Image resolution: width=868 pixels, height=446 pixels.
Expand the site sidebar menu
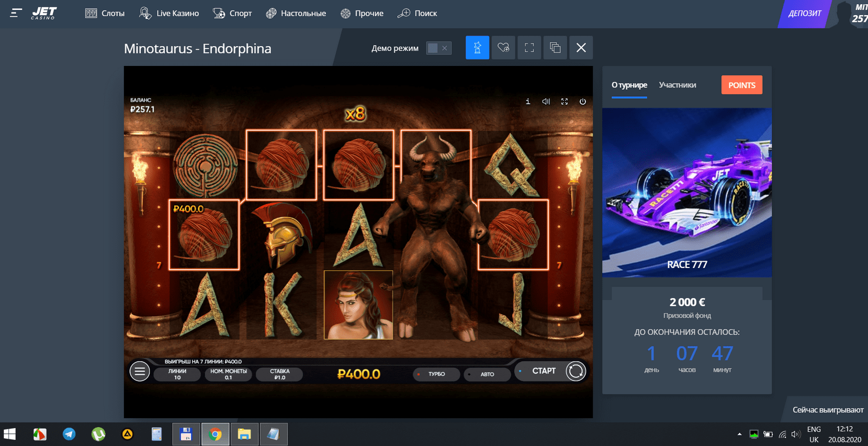(16, 13)
